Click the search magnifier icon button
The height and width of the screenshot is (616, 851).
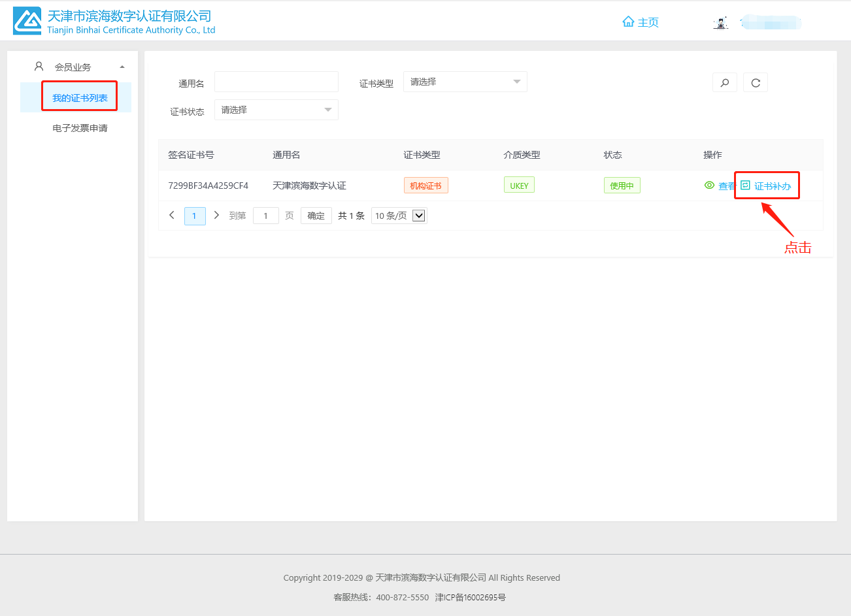(724, 83)
